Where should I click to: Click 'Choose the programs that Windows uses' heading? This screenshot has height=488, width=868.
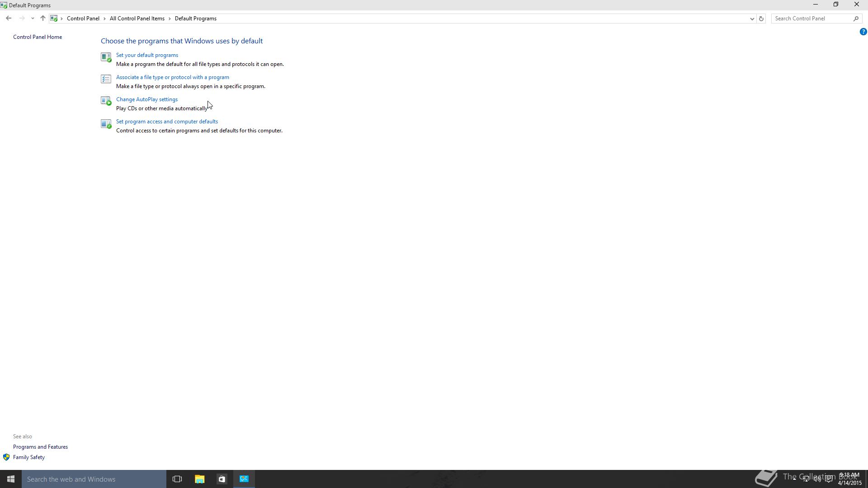(x=182, y=41)
